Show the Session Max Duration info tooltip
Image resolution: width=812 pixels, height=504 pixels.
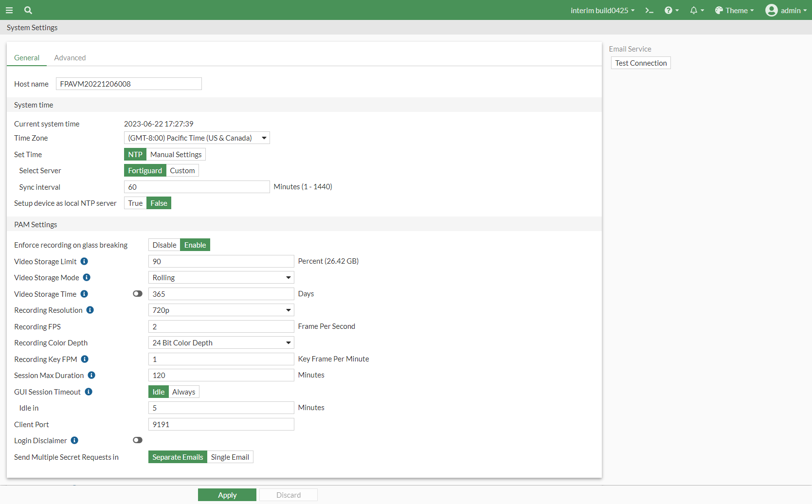pos(91,375)
